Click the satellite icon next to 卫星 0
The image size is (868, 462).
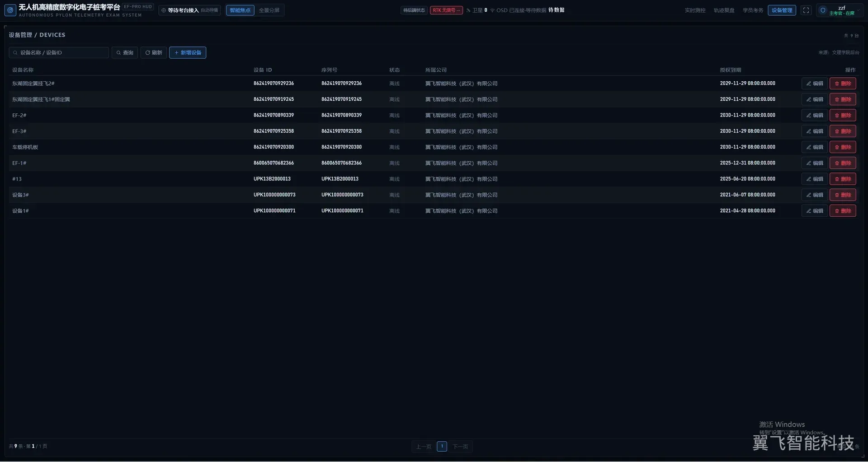[x=468, y=10]
